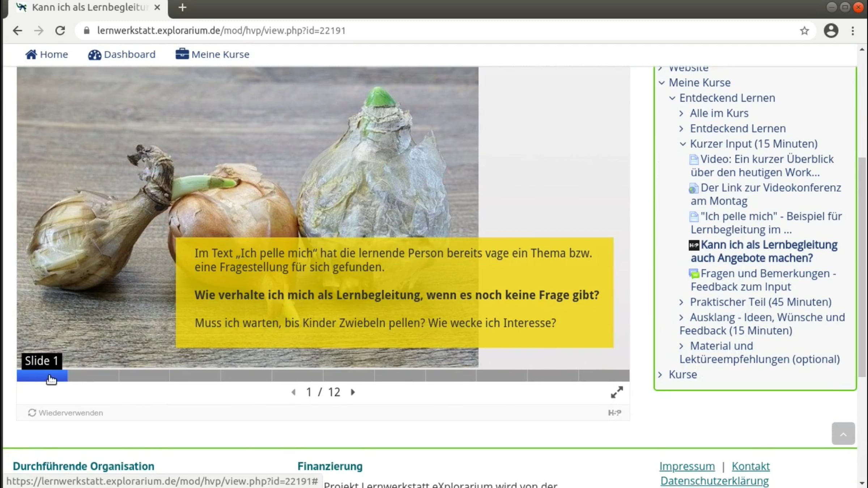This screenshot has width=868, height=488.
Task: Jump to second slide segment in progress bar
Action: [x=93, y=376]
